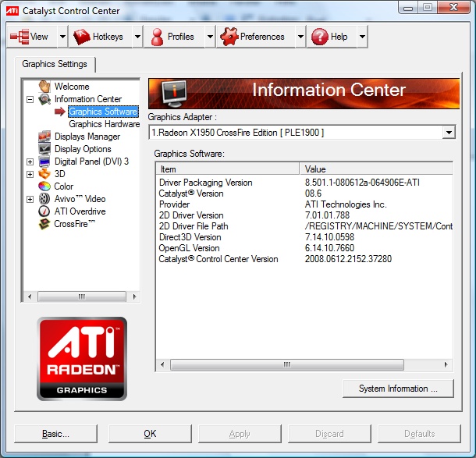Click the Color wheel icon

(44, 186)
